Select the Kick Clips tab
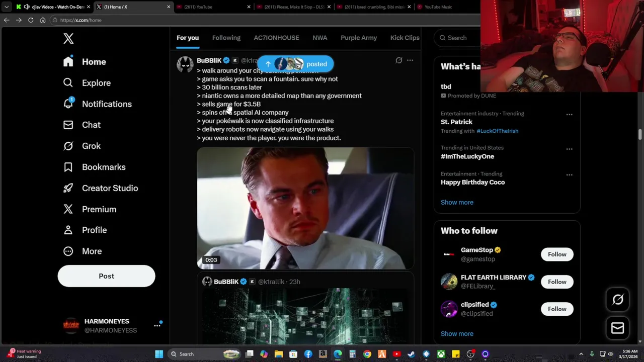 (x=405, y=38)
